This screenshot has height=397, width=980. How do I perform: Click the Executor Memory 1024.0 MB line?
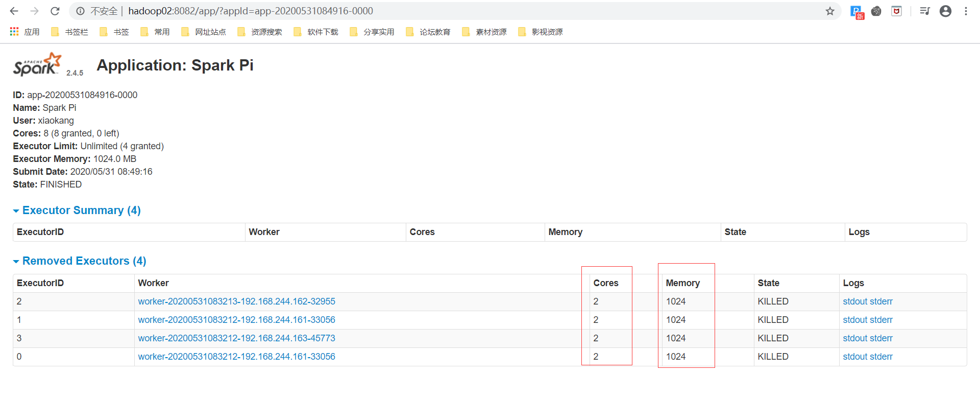pyautogui.click(x=75, y=159)
